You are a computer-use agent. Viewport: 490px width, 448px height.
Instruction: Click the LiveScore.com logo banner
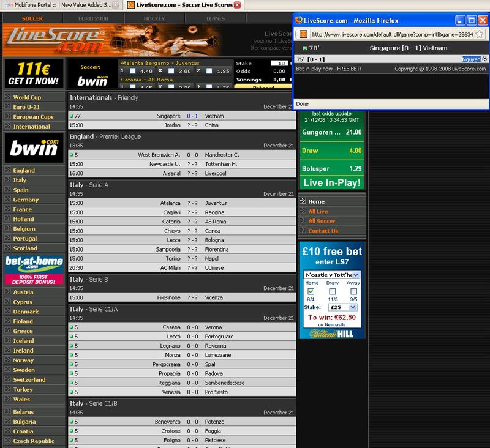pos(56,40)
